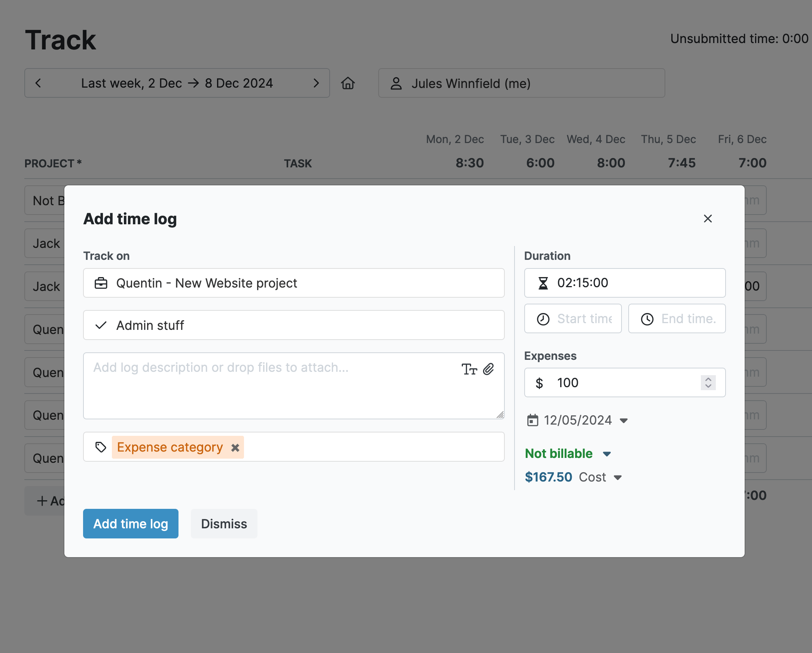Click the checkmark beside Admin stuff task
The height and width of the screenshot is (653, 812).
[x=100, y=325]
